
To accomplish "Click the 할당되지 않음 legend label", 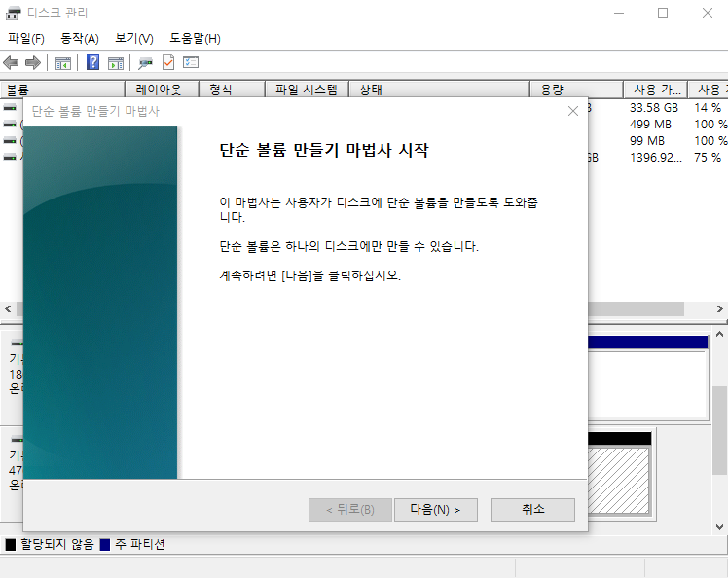I will pos(57,544).
